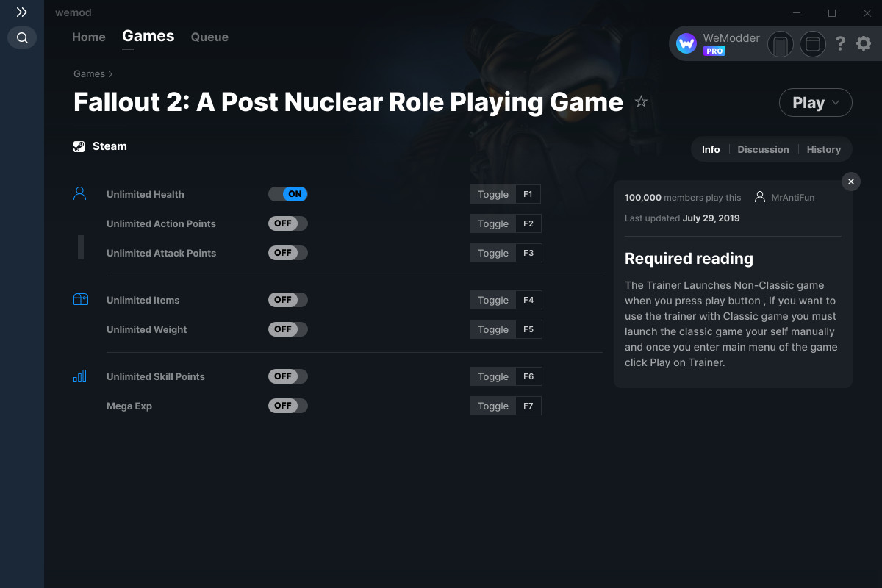Open the Queue section
The width and height of the screenshot is (882, 588).
point(209,37)
